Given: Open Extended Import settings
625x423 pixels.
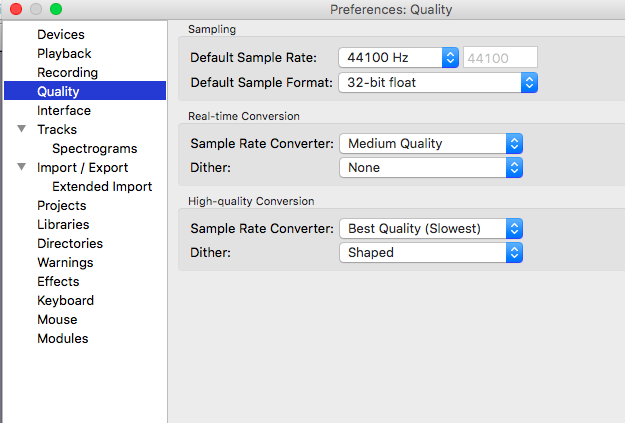Looking at the screenshot, I should pyautogui.click(x=102, y=187).
